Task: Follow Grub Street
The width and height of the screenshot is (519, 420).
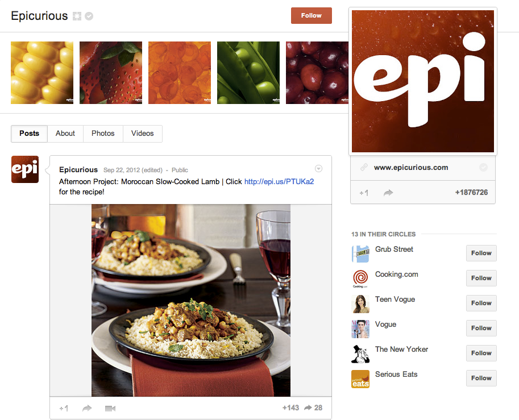Action: coord(481,253)
